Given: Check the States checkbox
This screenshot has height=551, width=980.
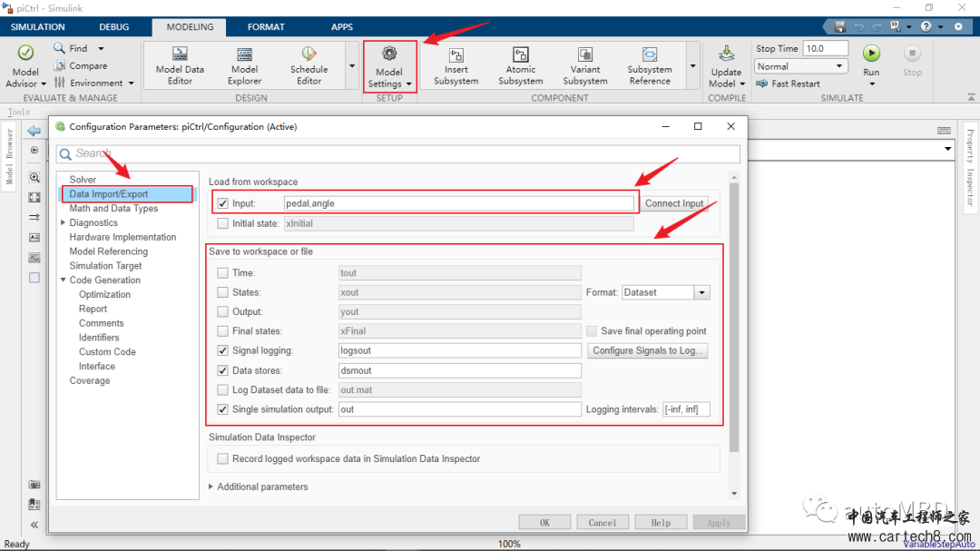Looking at the screenshot, I should (222, 292).
